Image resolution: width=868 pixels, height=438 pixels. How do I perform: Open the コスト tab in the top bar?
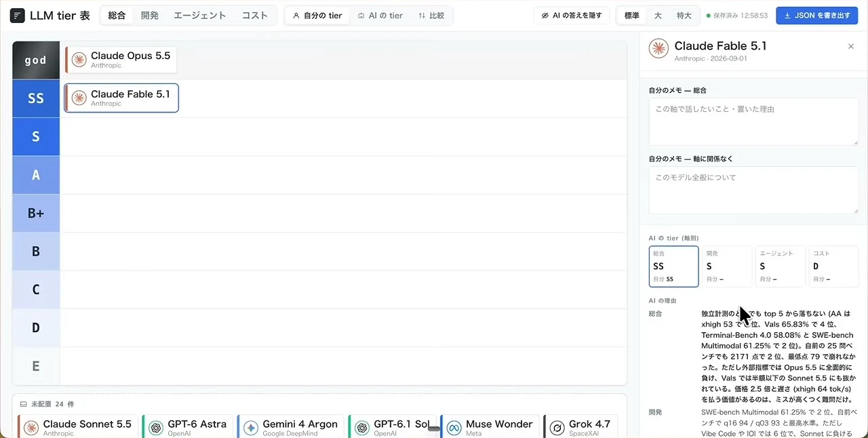tap(255, 16)
